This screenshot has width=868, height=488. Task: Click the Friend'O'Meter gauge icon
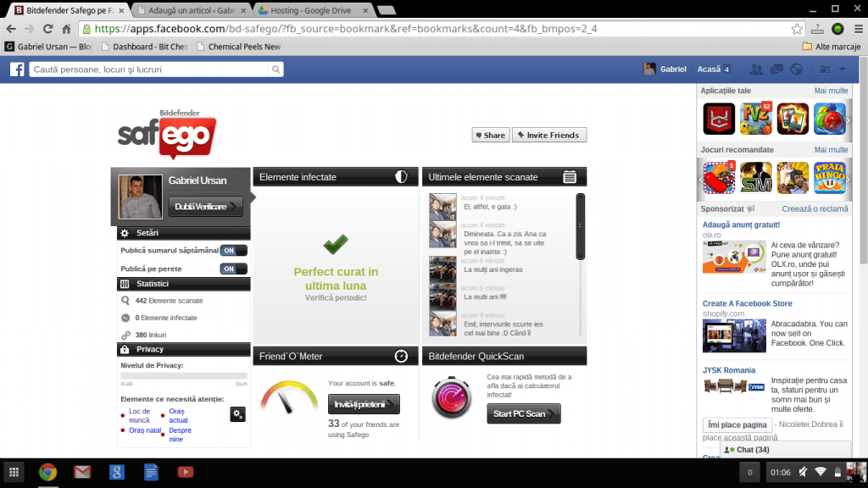coord(401,356)
